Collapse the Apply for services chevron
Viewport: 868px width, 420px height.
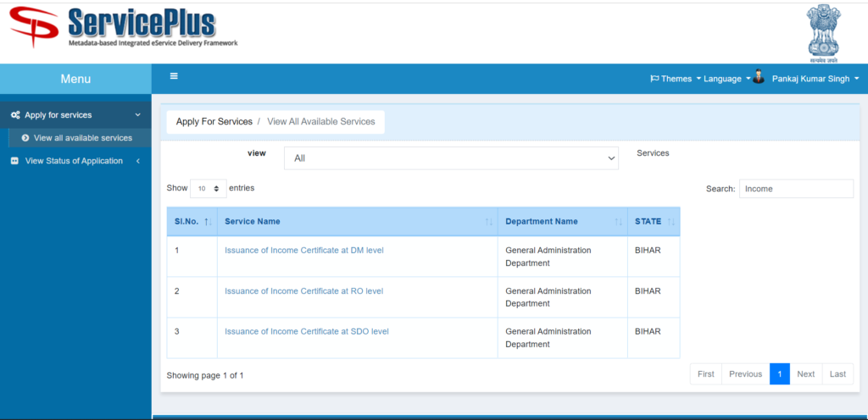coord(138,115)
